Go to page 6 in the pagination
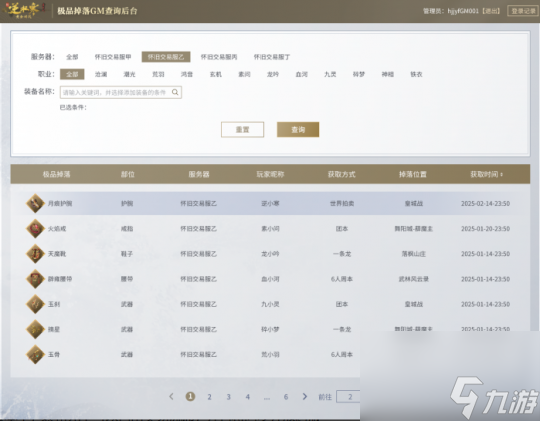 tap(285, 397)
